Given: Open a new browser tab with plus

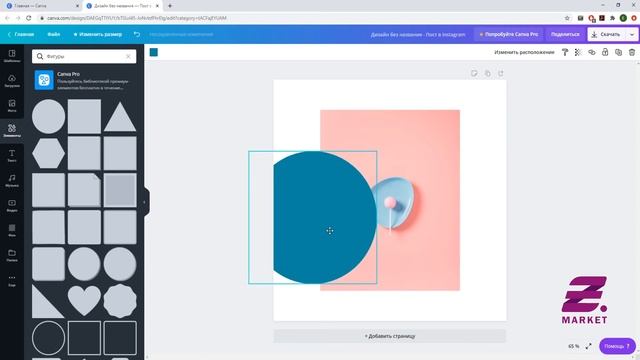Looking at the screenshot, I should [x=170, y=6].
